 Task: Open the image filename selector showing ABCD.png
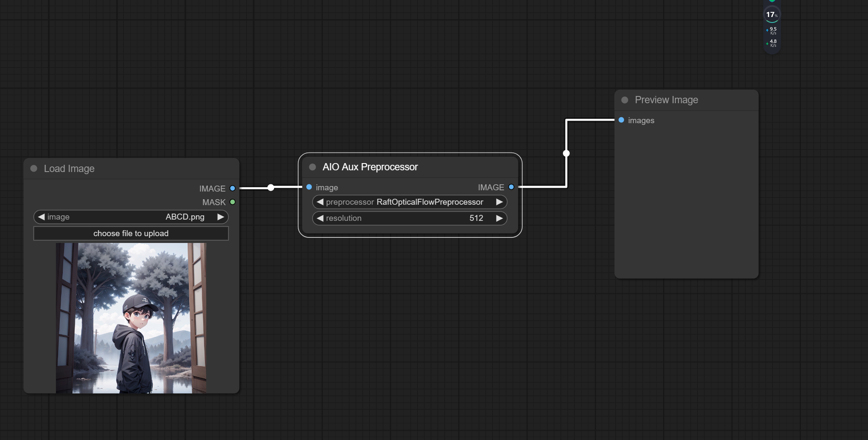click(x=185, y=217)
